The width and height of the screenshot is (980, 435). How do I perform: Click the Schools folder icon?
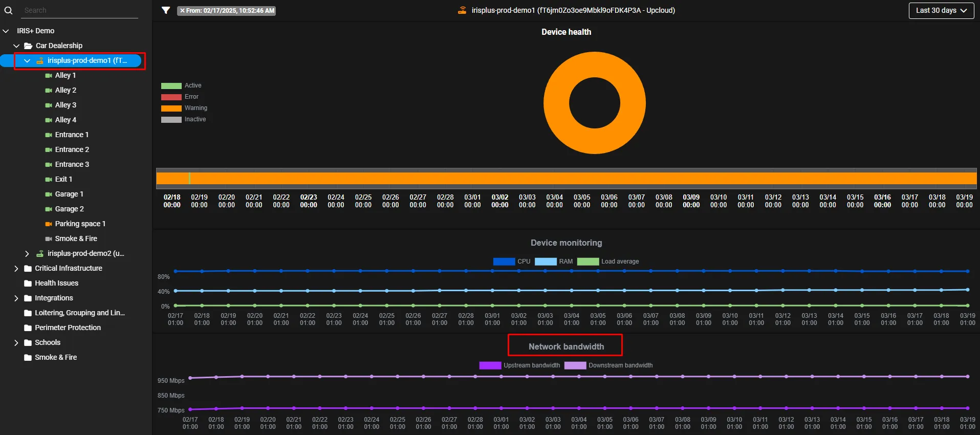click(28, 342)
